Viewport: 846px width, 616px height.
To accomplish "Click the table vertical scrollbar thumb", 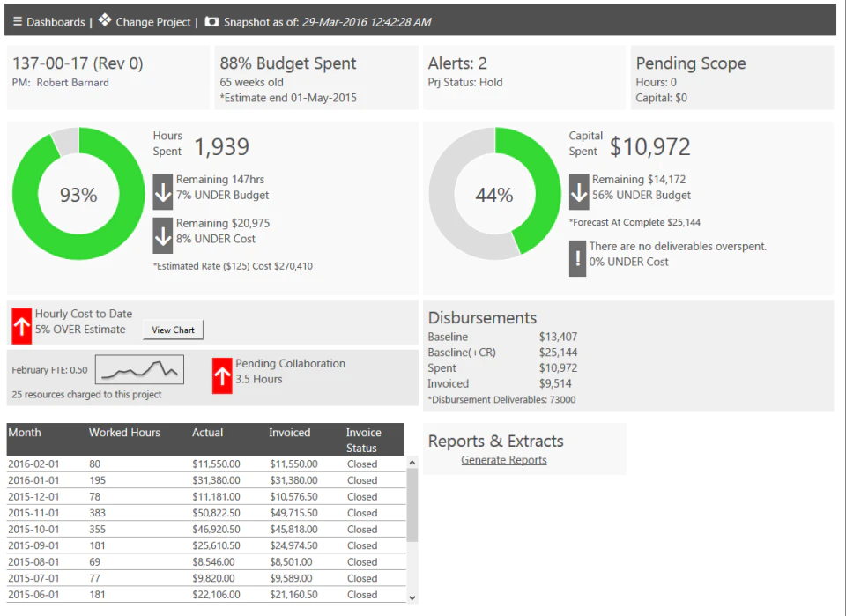I will tap(412, 505).
